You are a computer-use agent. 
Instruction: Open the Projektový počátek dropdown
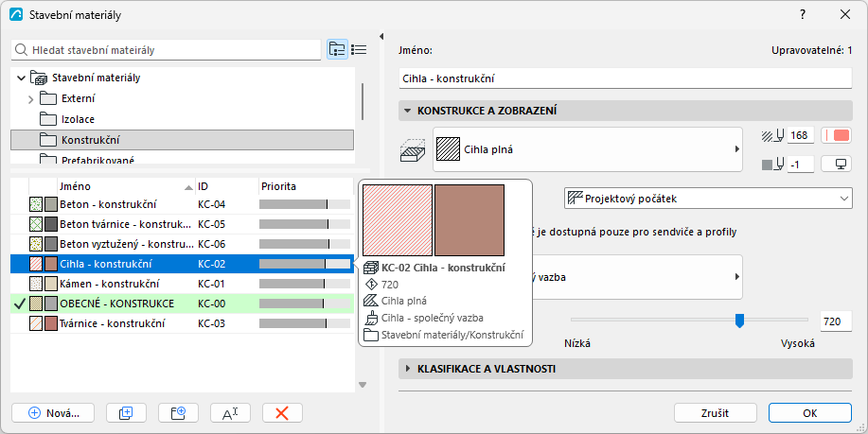coord(708,199)
